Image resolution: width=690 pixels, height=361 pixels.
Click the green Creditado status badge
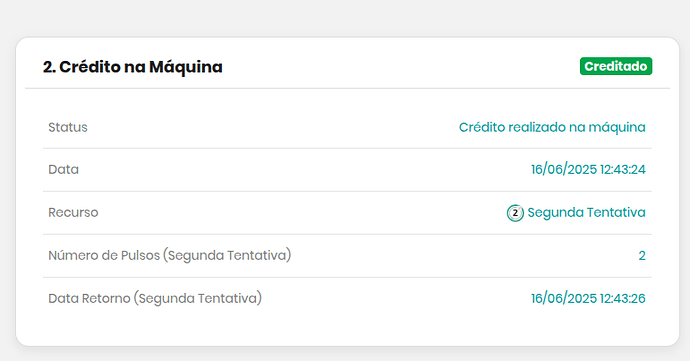(x=616, y=66)
